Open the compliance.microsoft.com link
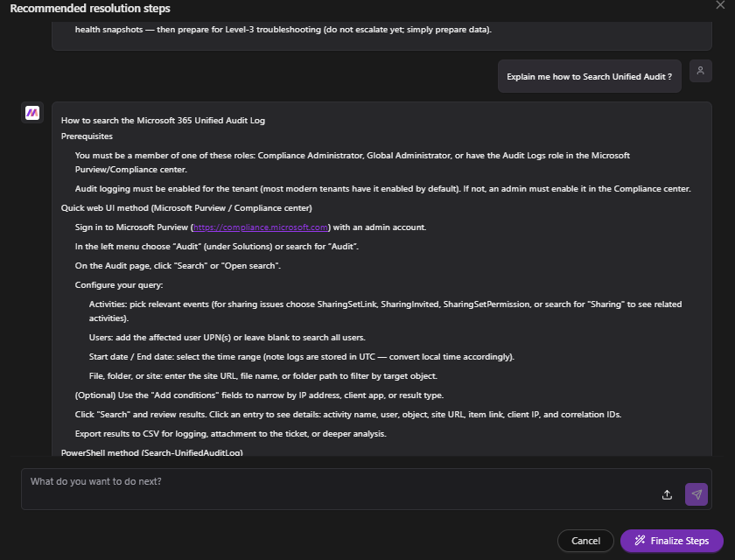The image size is (735, 560). point(259,227)
